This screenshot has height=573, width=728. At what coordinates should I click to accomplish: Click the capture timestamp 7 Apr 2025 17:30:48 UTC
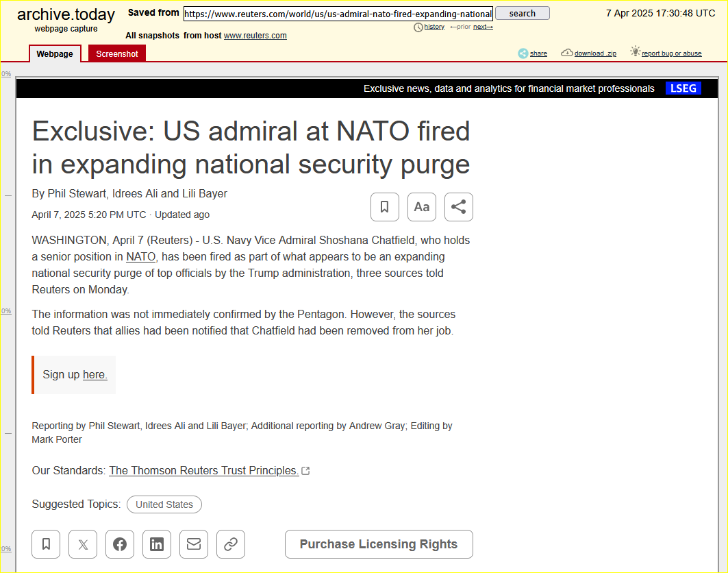pos(660,13)
